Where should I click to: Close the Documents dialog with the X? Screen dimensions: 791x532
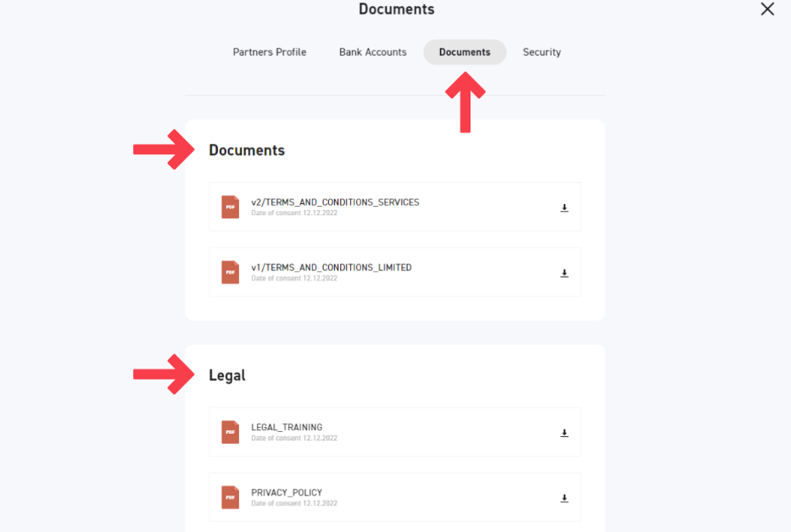[x=767, y=9]
